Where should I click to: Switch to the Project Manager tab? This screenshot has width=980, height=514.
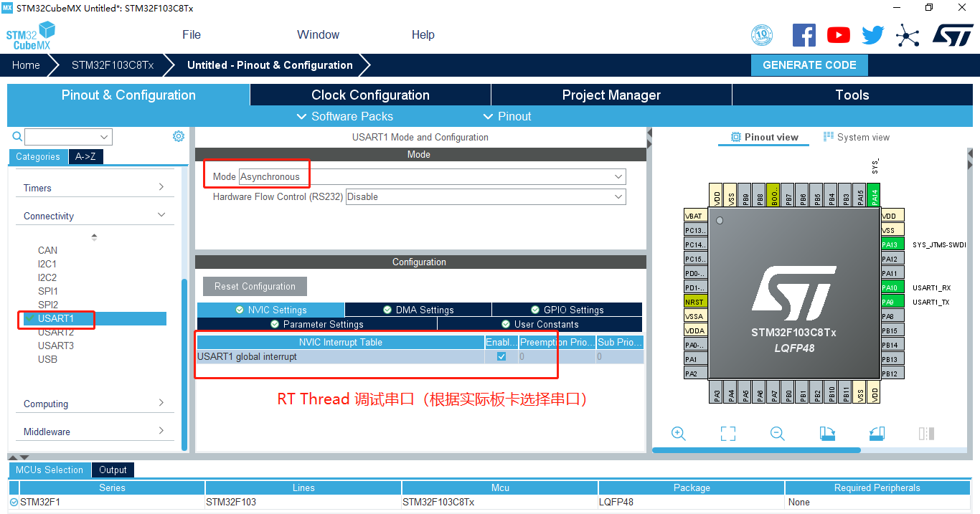click(611, 95)
